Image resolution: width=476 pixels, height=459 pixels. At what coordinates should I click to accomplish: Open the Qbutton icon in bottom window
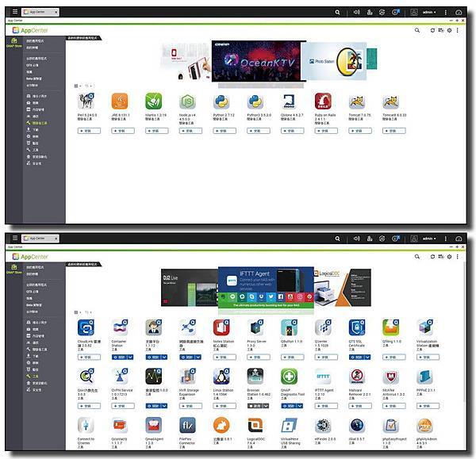[289, 327]
